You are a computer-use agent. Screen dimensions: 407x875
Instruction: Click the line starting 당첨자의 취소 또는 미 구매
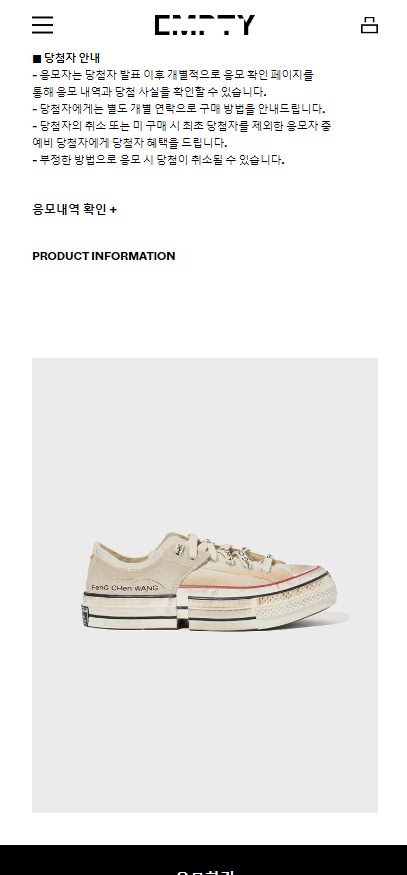click(x=182, y=126)
